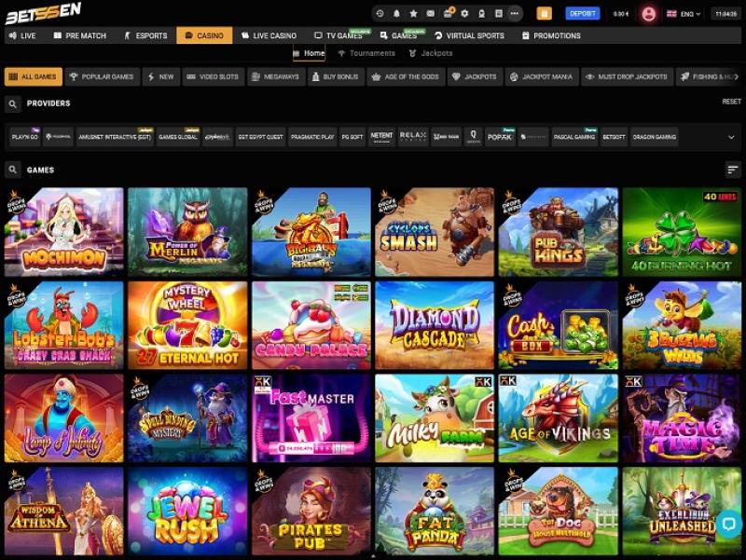Viewport: 746px width, 560px height.
Task: Open the live chat support bubble
Action: coord(727,524)
